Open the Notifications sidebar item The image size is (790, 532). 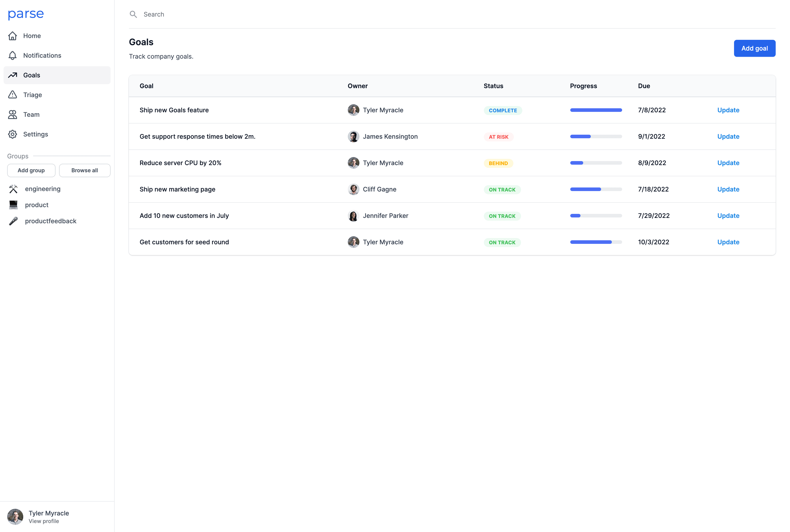point(42,55)
